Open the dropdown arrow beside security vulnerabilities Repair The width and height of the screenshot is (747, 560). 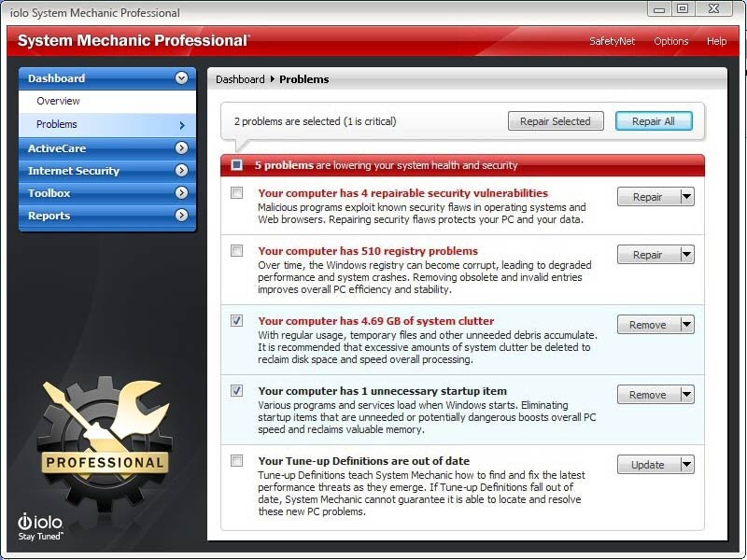(x=686, y=197)
